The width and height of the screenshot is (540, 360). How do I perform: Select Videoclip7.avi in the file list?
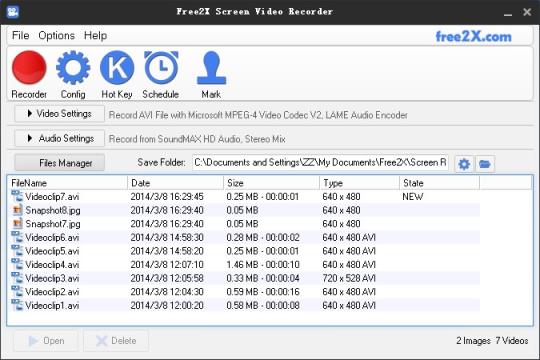pyautogui.click(x=245, y=197)
